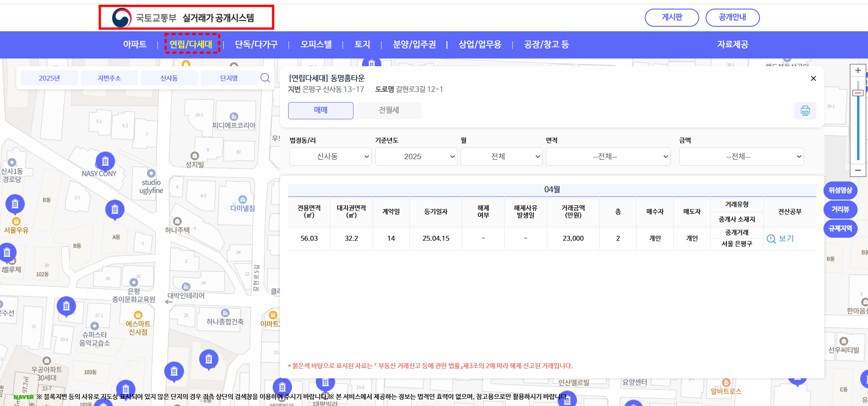Open the 분양/입주권 menu
Screen dimensions: 868x406
click(414, 44)
